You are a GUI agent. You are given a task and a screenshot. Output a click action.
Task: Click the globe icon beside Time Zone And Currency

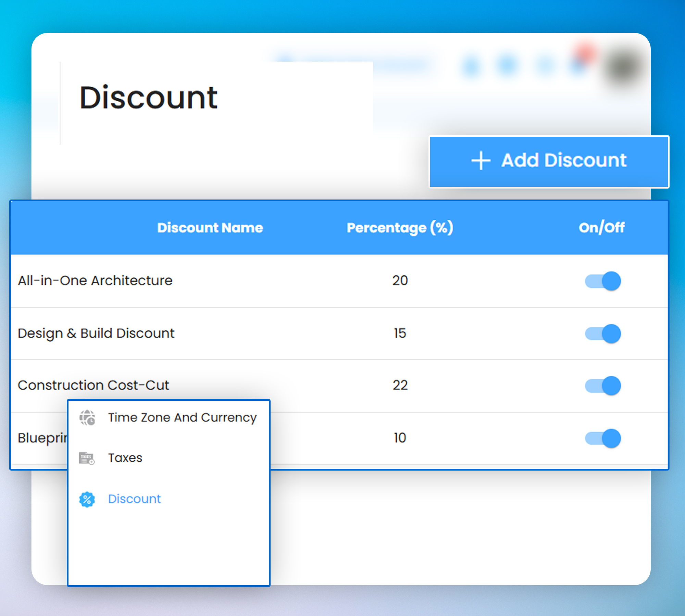click(87, 418)
